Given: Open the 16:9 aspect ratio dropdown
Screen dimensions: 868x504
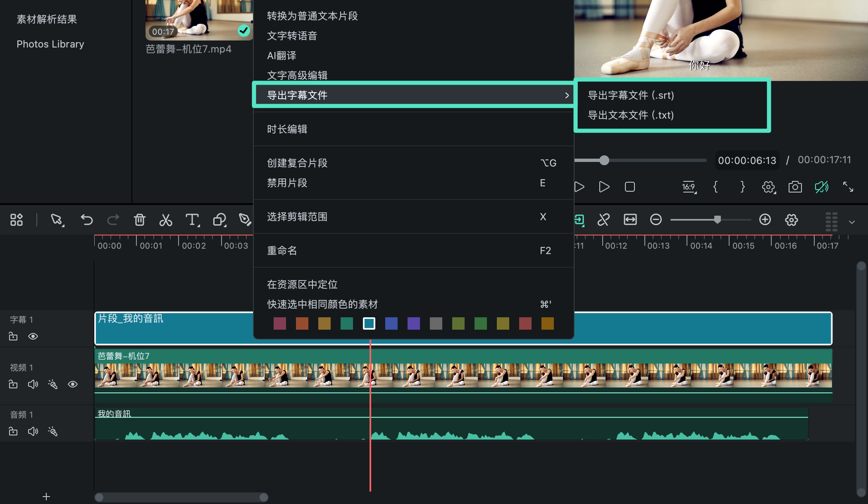Looking at the screenshot, I should point(689,187).
